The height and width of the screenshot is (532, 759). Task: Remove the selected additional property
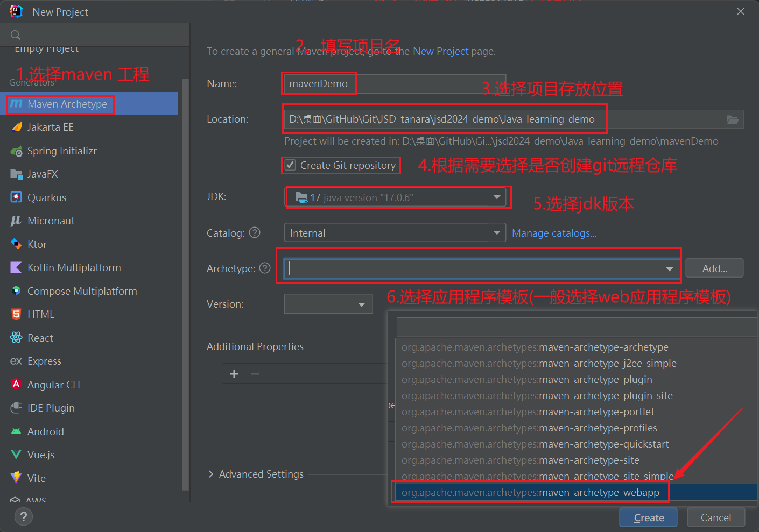pos(255,374)
